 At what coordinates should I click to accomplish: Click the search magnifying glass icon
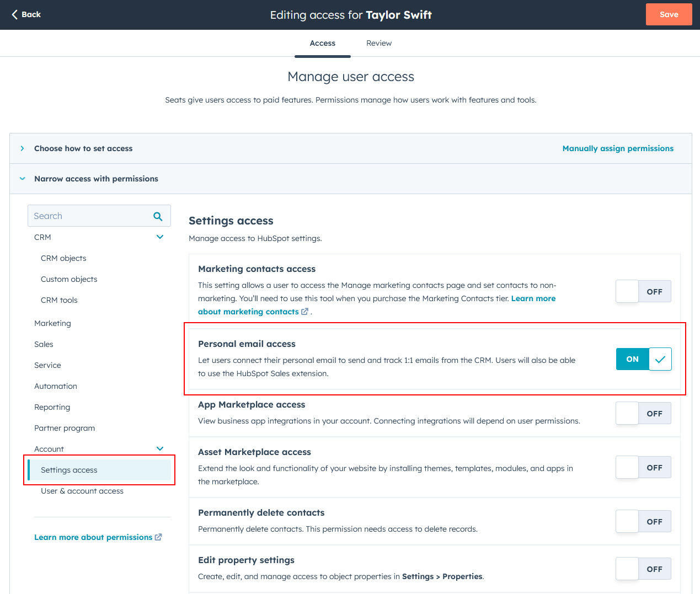point(158,215)
